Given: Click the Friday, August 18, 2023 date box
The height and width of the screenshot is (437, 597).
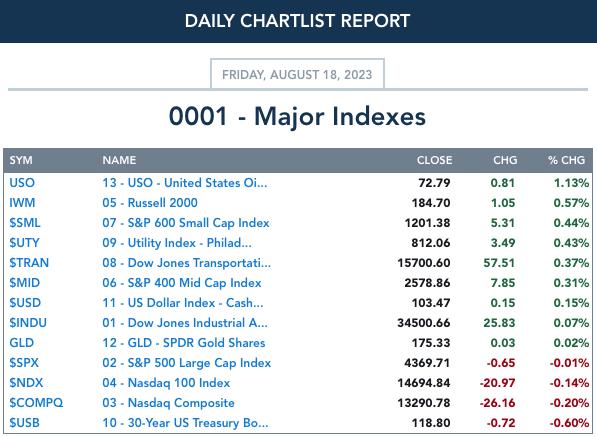Looking at the screenshot, I should [x=297, y=74].
